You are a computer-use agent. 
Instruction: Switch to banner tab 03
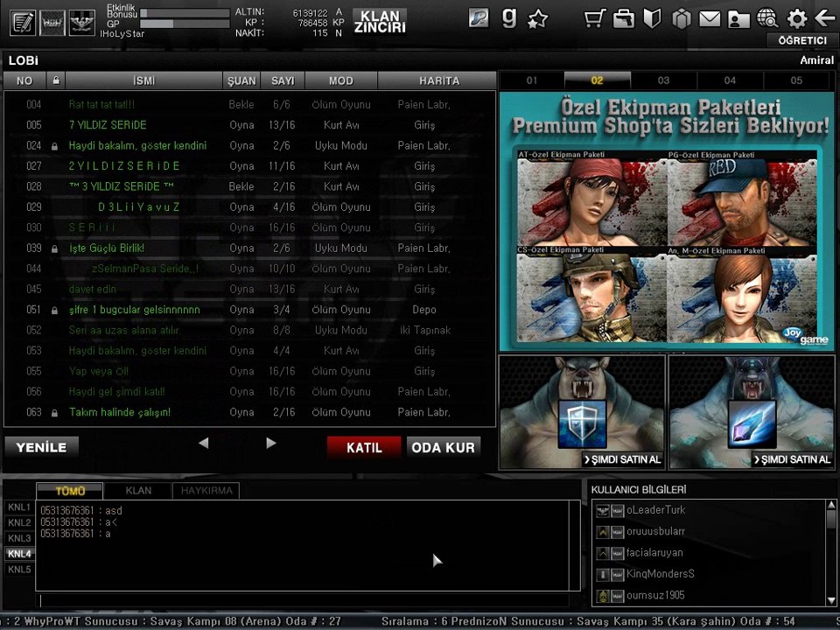tap(664, 80)
